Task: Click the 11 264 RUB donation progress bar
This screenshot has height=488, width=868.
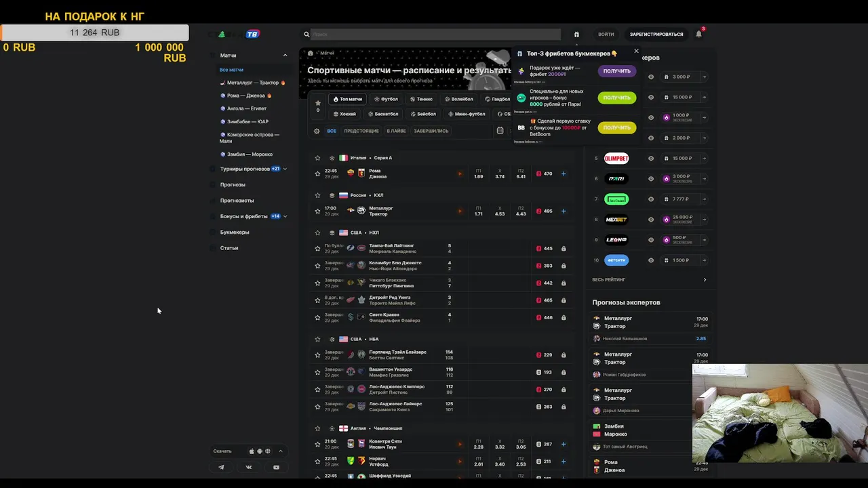Action: 94,33
